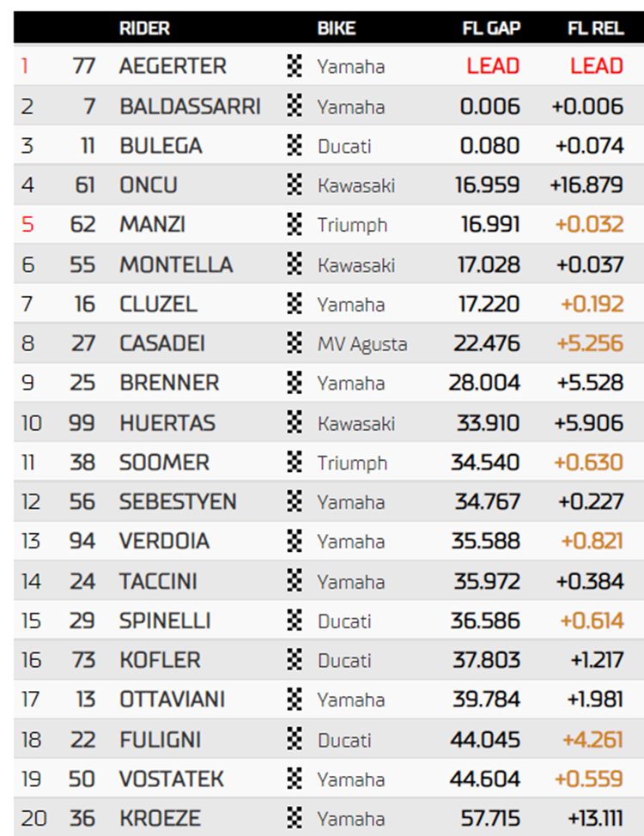The image size is (644, 836).
Task: Click the checkered flag beside TACCINI
Action: coord(295,581)
